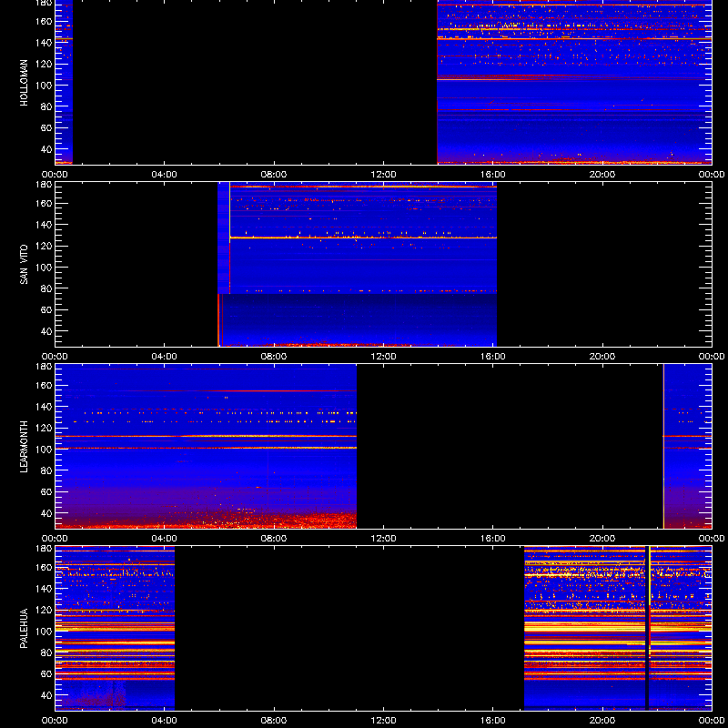Screen dimensions: 728x728
Task: Click 20:00 tick label under Learmonth panel
Action: coord(602,539)
